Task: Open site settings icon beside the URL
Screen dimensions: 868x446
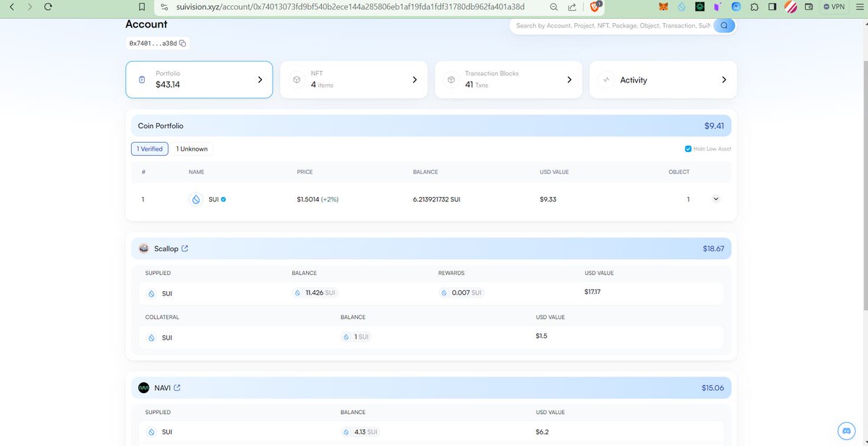Action: tap(163, 7)
